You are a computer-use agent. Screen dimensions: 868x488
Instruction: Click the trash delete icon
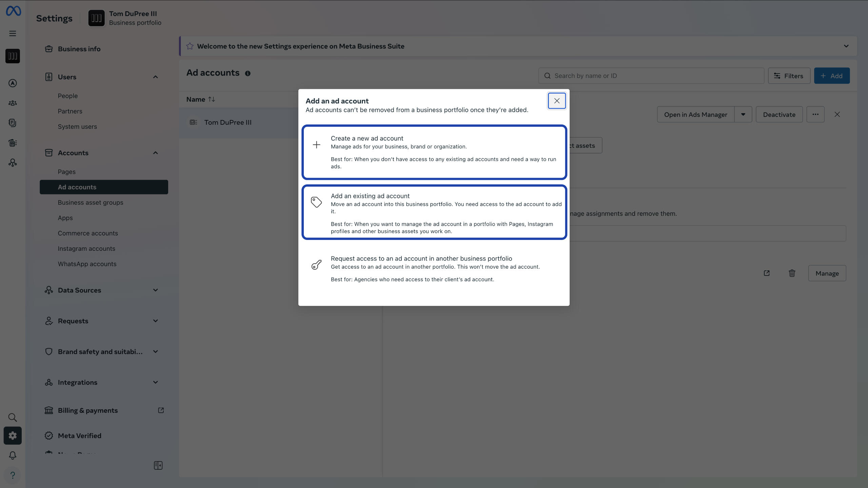click(792, 273)
